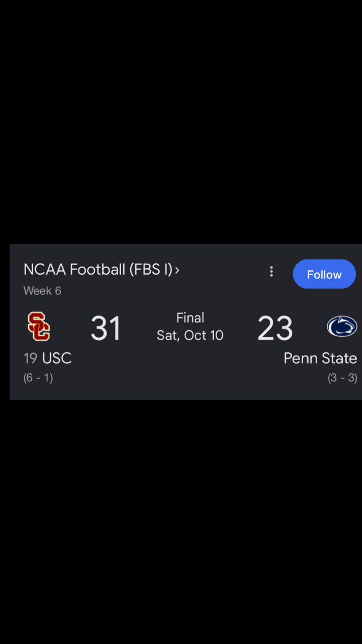Click the USC Trojans logo
Image resolution: width=362 pixels, height=644 pixels.
click(39, 327)
